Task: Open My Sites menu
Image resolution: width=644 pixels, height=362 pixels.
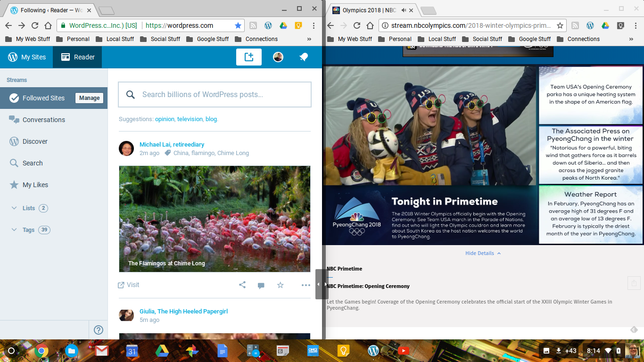Action: click(x=27, y=57)
